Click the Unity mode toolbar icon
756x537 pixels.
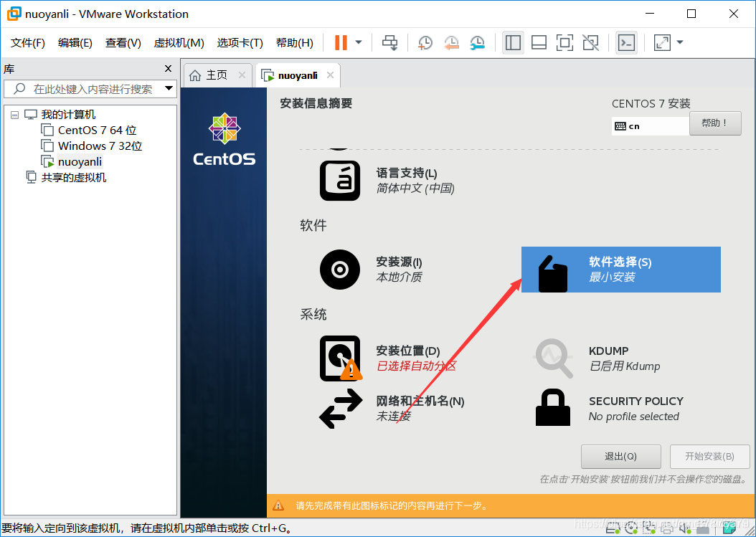click(590, 42)
